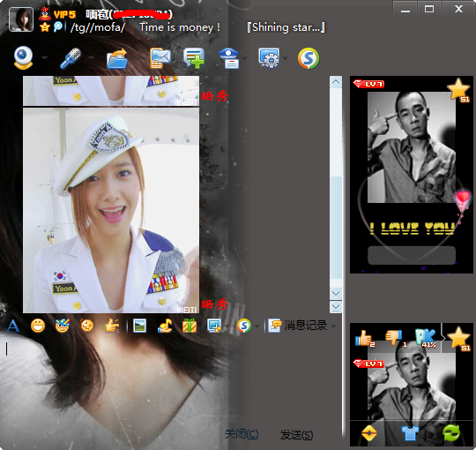
Task: Click the upper 晒秀 link beside image
Action: coord(214,96)
